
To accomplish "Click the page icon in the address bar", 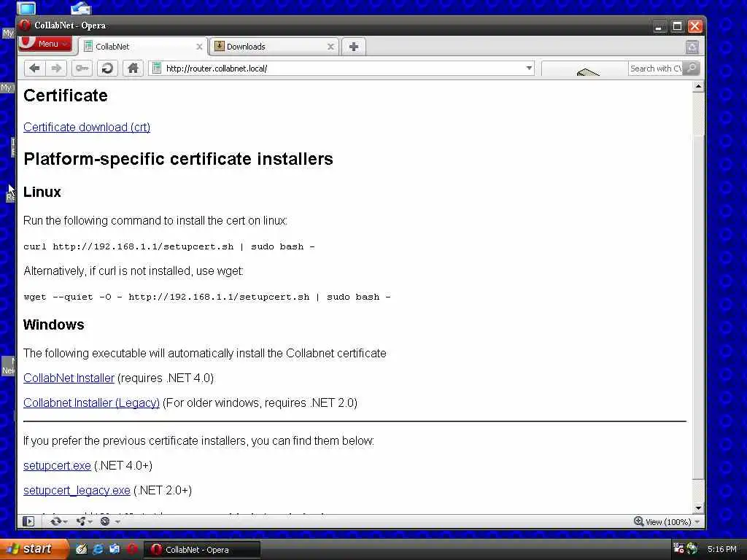I will [156, 69].
